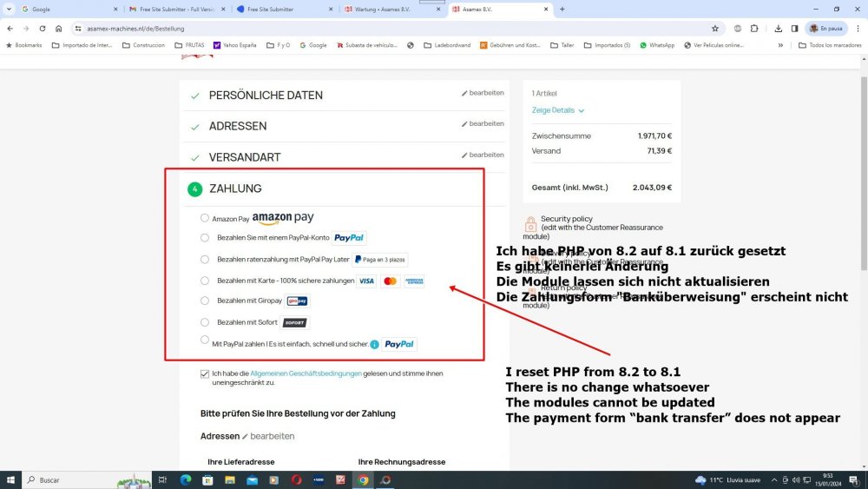
Task: Bookmark this page with the star icon
Action: [x=714, y=29]
